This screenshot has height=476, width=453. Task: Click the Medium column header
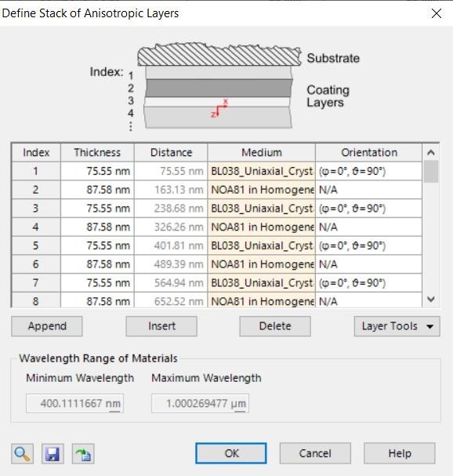click(x=262, y=152)
